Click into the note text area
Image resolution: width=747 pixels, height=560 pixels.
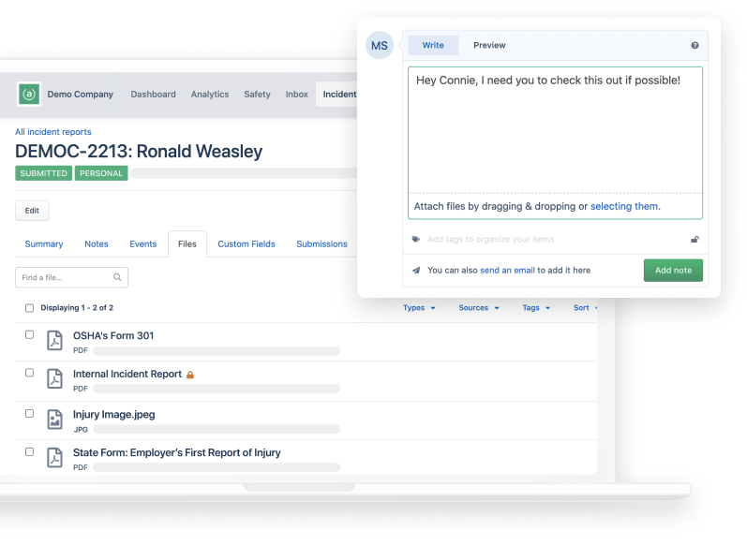click(555, 130)
